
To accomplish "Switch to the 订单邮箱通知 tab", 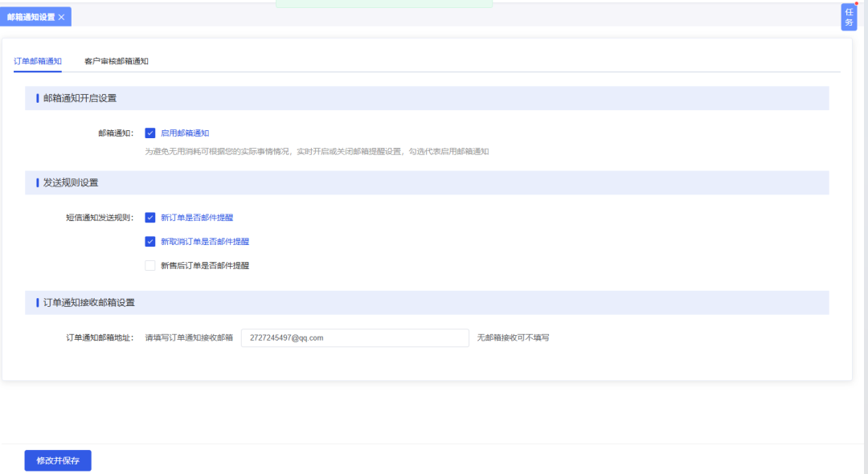I will (x=38, y=61).
